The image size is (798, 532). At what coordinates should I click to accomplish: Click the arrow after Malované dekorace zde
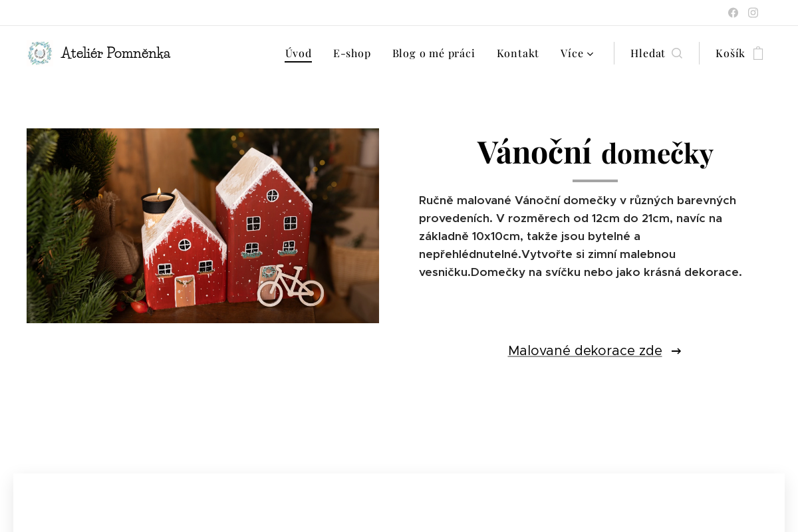[676, 351]
